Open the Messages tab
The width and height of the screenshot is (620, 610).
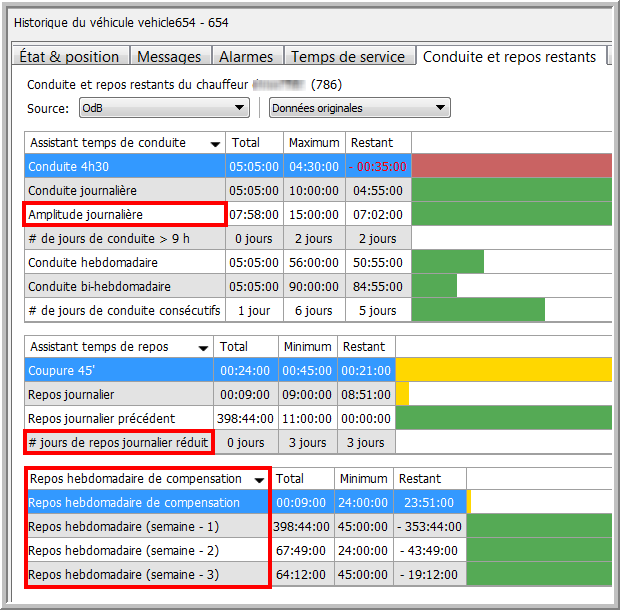click(168, 57)
